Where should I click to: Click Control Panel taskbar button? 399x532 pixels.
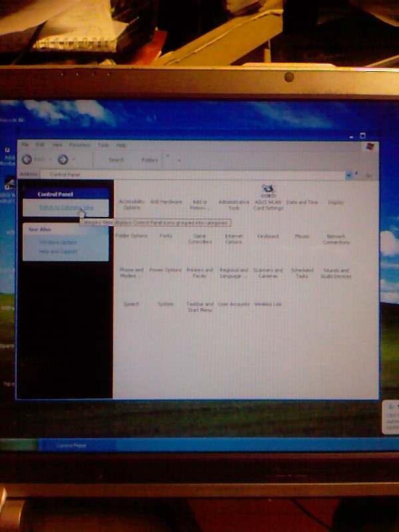[77, 445]
